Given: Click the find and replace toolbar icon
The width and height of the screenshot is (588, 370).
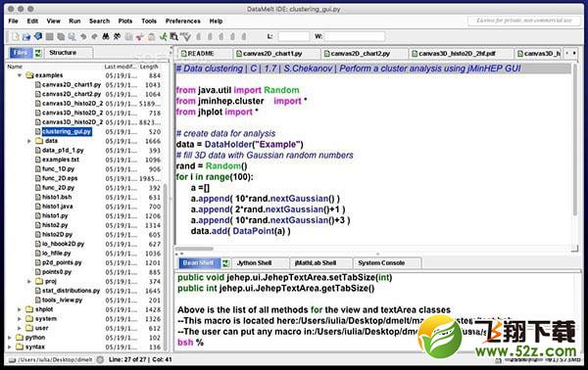Looking at the screenshot, I should click(x=117, y=36).
